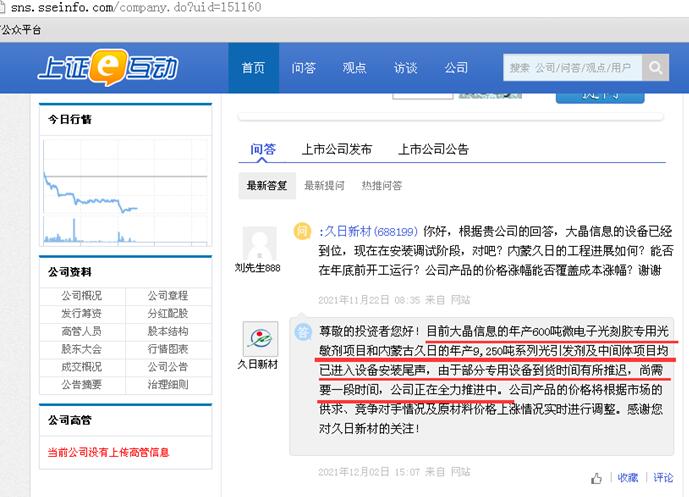Select the 最新提问 filter
Viewport: 689px width, 497px height.
[x=324, y=185]
